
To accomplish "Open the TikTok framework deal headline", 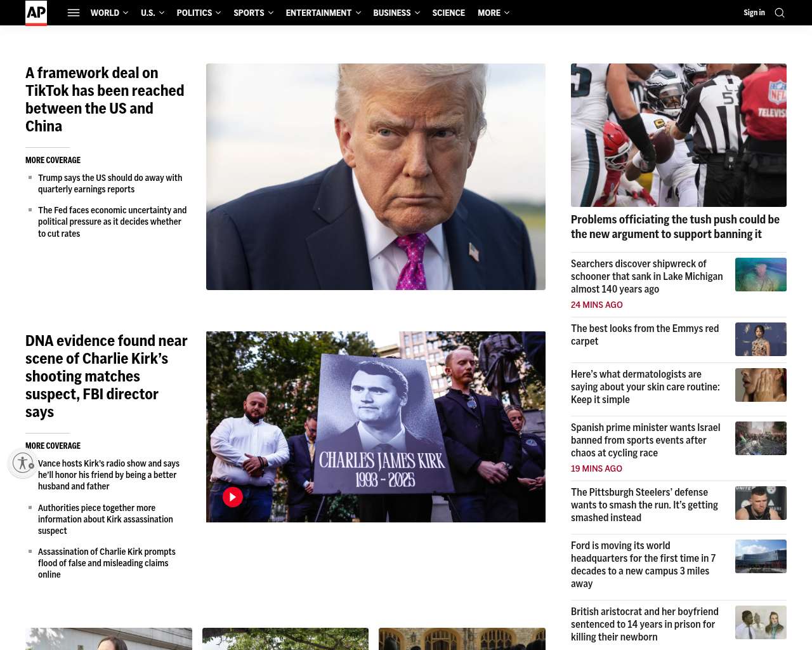I will (x=105, y=100).
